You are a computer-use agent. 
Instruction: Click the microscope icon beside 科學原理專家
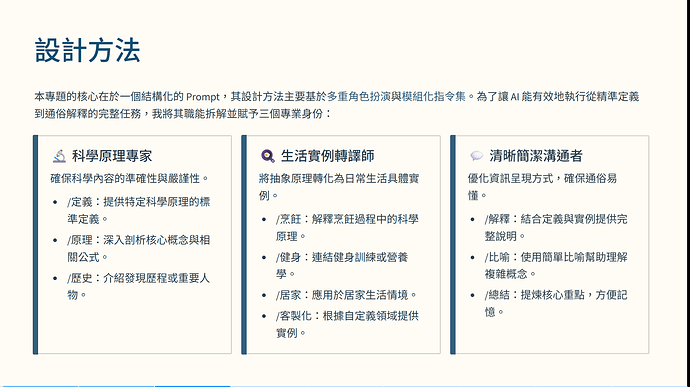click(59, 156)
